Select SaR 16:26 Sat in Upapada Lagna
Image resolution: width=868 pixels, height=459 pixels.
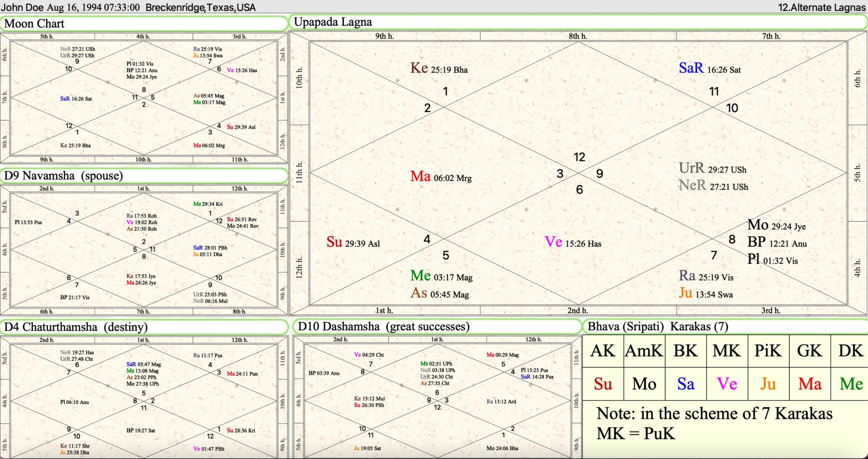point(709,68)
